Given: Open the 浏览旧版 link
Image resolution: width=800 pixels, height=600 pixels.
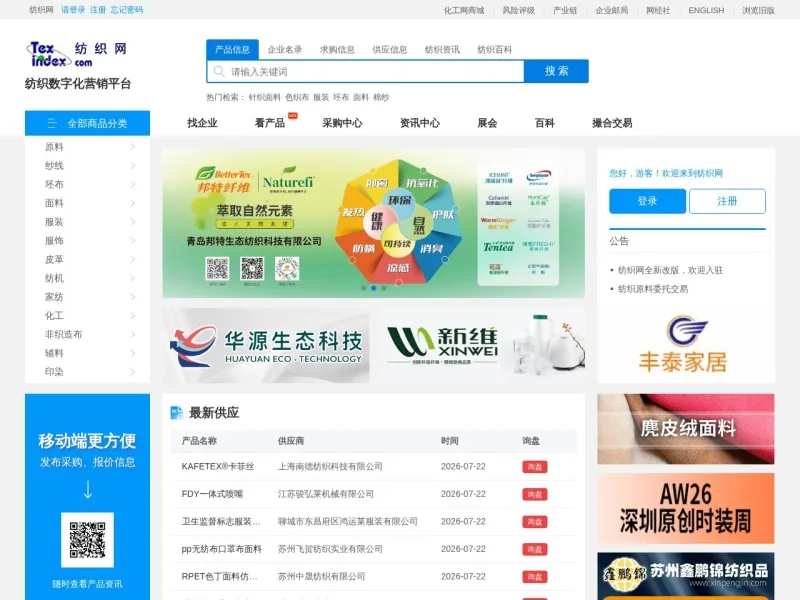Looking at the screenshot, I should coord(758,10).
